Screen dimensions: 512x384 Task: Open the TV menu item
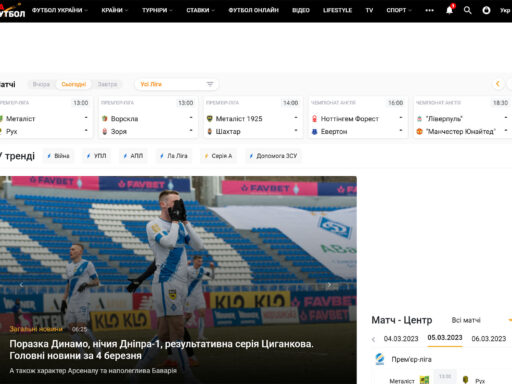pyautogui.click(x=369, y=10)
